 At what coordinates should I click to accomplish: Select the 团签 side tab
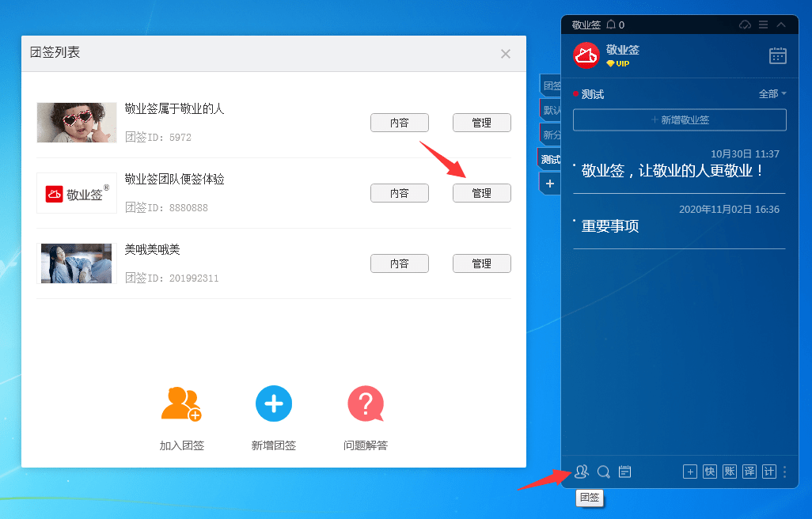coord(551,85)
